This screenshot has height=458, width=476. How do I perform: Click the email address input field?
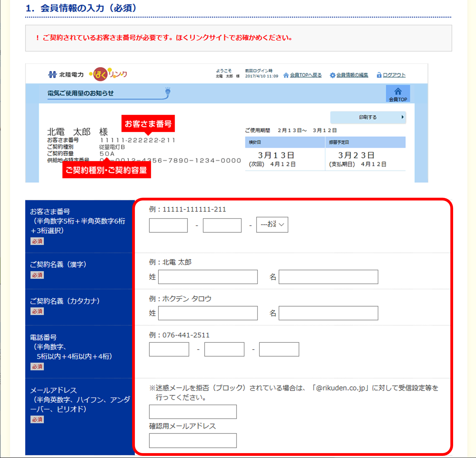click(193, 412)
